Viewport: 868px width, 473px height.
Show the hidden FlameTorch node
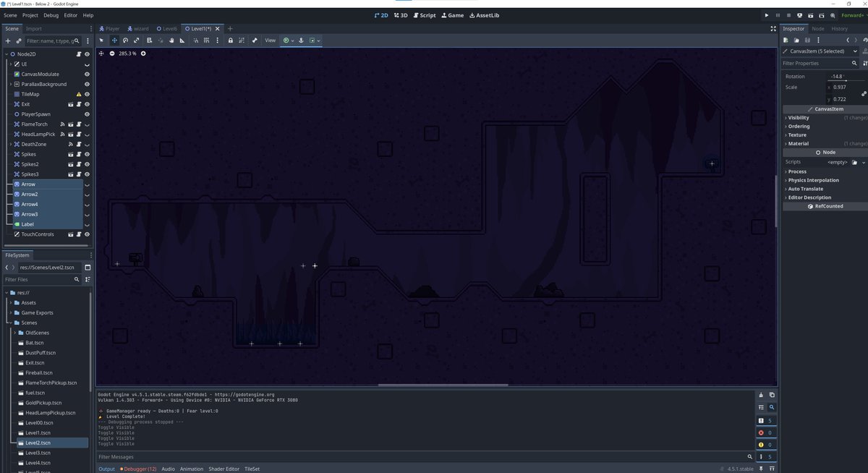tap(87, 124)
